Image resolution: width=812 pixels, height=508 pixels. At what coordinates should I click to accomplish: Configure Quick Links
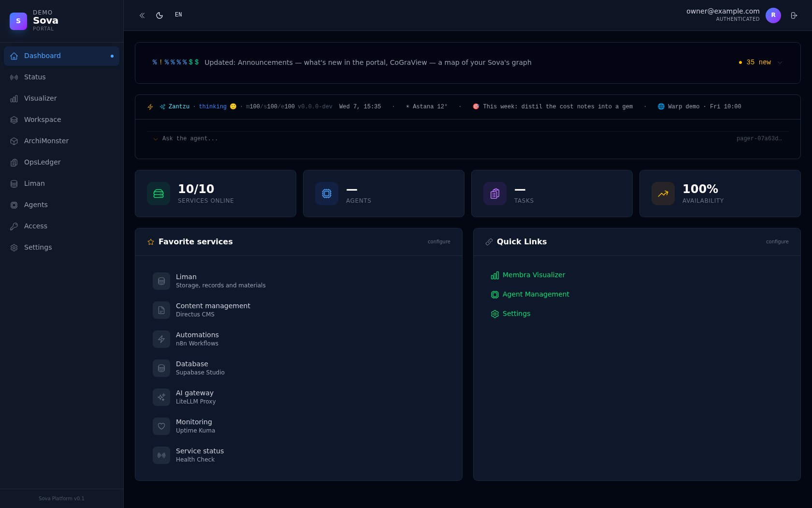click(x=777, y=242)
